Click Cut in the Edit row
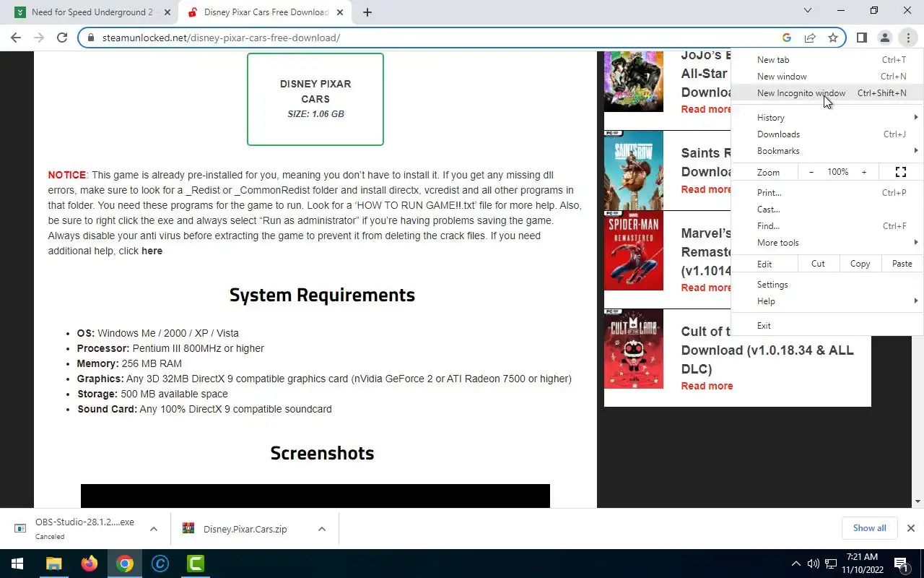The width and height of the screenshot is (924, 578). [818, 264]
